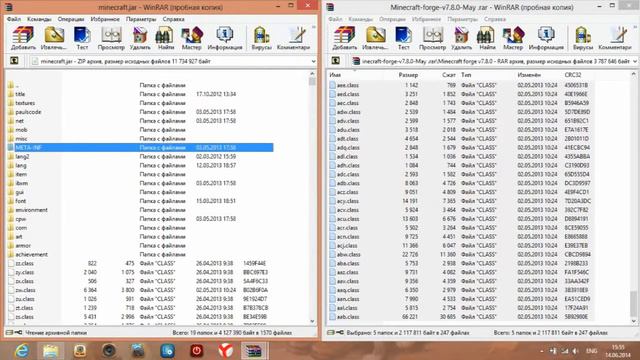
Task: Click Тест icon in Minecraft-forge window
Action: point(403,38)
